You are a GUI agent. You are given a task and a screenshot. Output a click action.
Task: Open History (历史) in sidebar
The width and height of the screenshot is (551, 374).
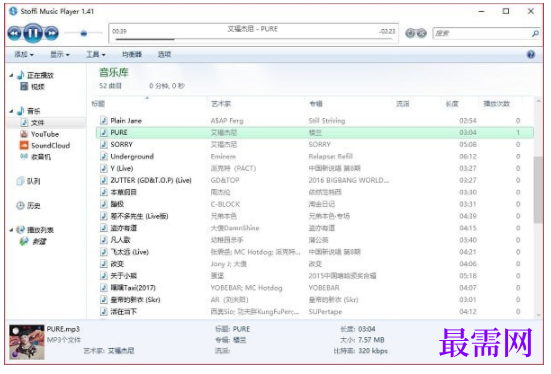point(34,206)
